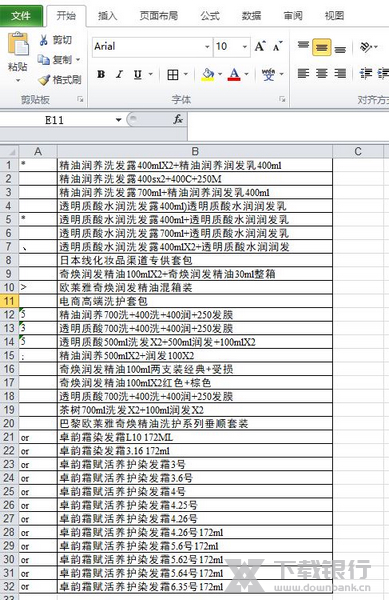Switch to the 审阅 (Review) tab
This screenshot has width=389, height=600.
point(293,16)
